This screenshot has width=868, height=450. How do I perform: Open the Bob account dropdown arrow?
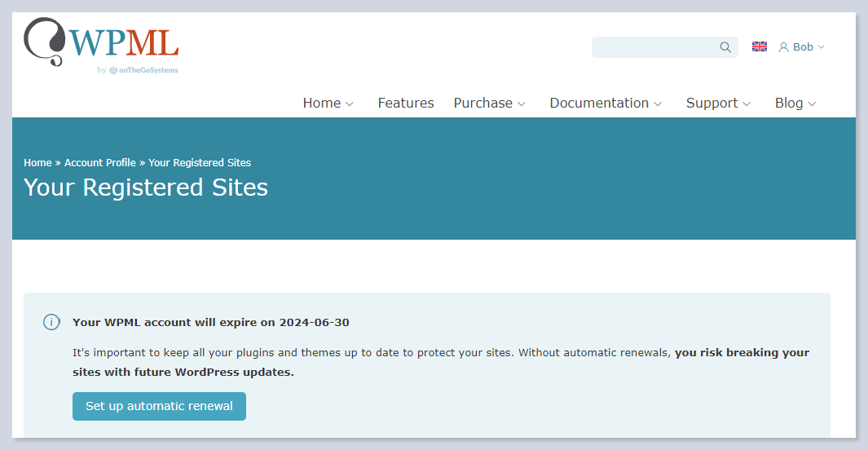click(x=821, y=47)
